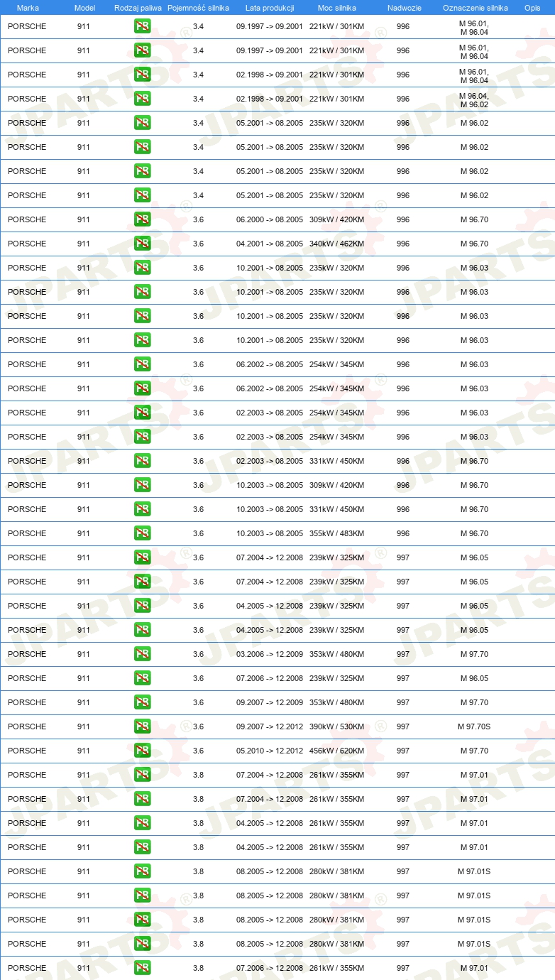Select the 456kW / 620KM power cell
The height and width of the screenshot is (980, 555).
[x=336, y=751]
